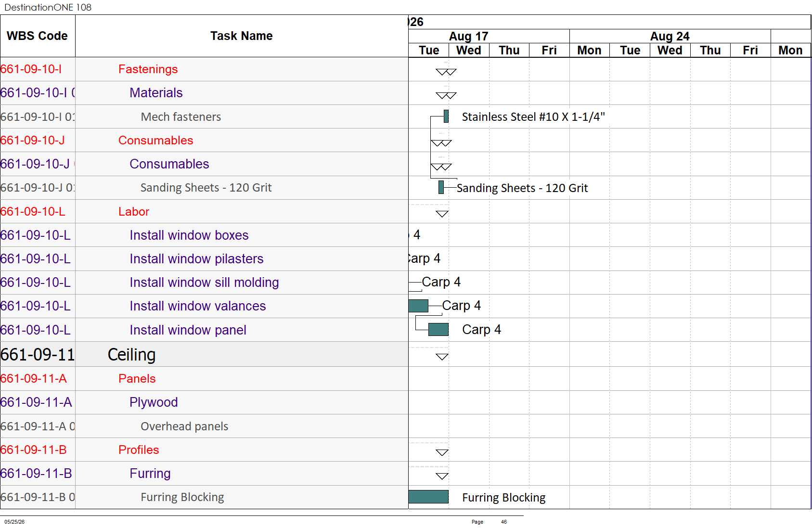Image resolution: width=812 pixels, height=528 pixels.
Task: Select the Ceiling task row
Action: coord(204,355)
